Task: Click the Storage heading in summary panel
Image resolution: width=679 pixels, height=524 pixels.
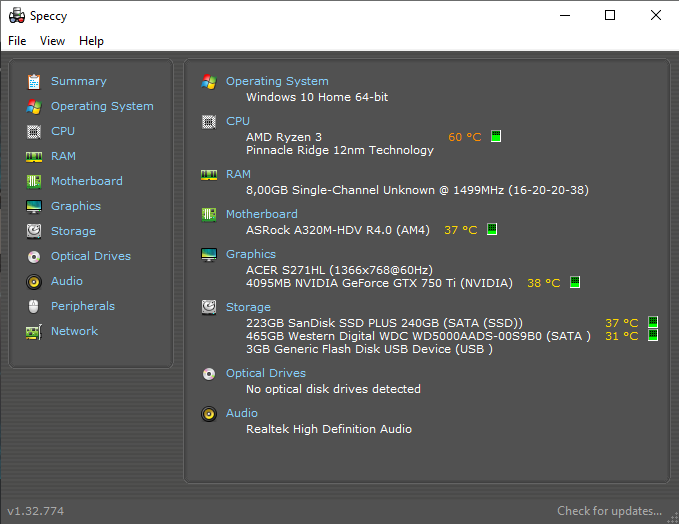Action: coord(248,307)
